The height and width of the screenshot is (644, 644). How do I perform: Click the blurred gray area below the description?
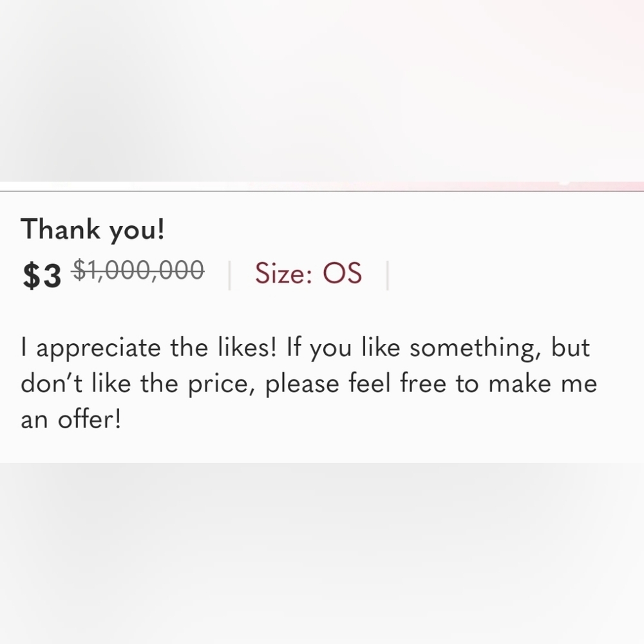tap(322, 553)
